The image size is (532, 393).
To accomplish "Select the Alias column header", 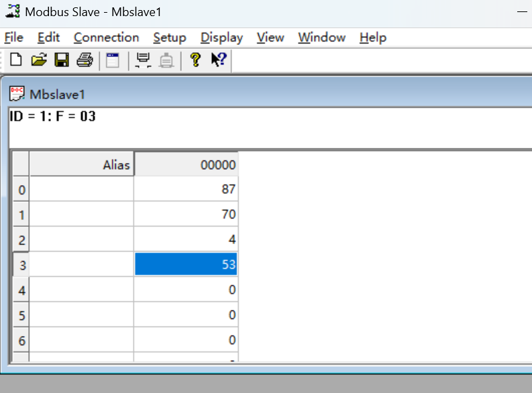I will (82, 164).
